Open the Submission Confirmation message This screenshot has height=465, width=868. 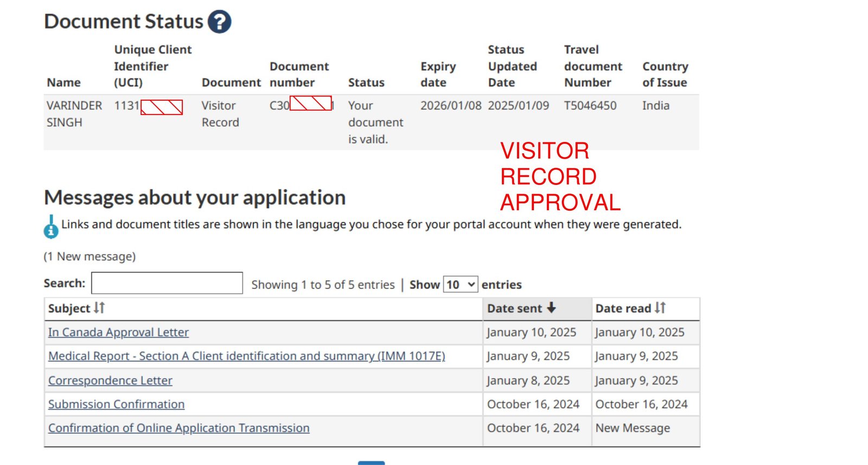point(116,404)
